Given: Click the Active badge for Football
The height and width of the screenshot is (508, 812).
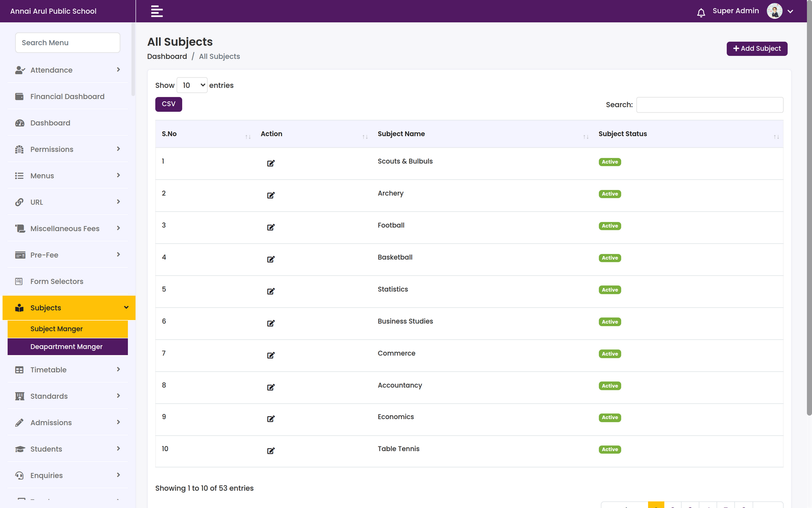Looking at the screenshot, I should (610, 226).
